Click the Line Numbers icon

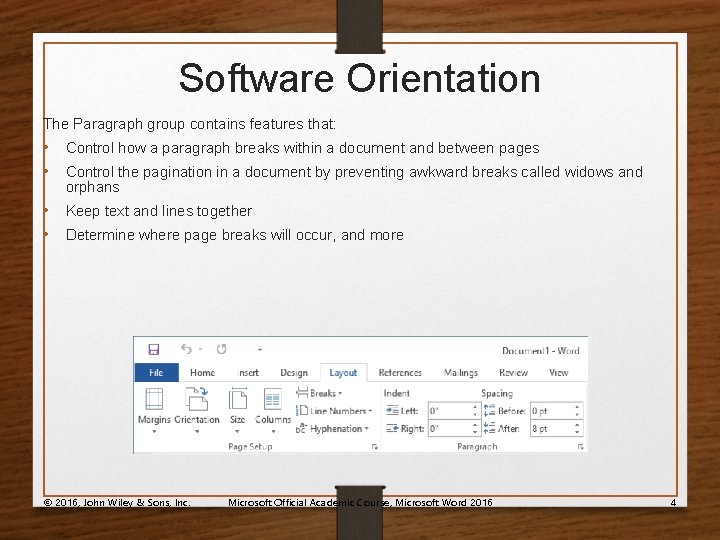[x=302, y=410]
